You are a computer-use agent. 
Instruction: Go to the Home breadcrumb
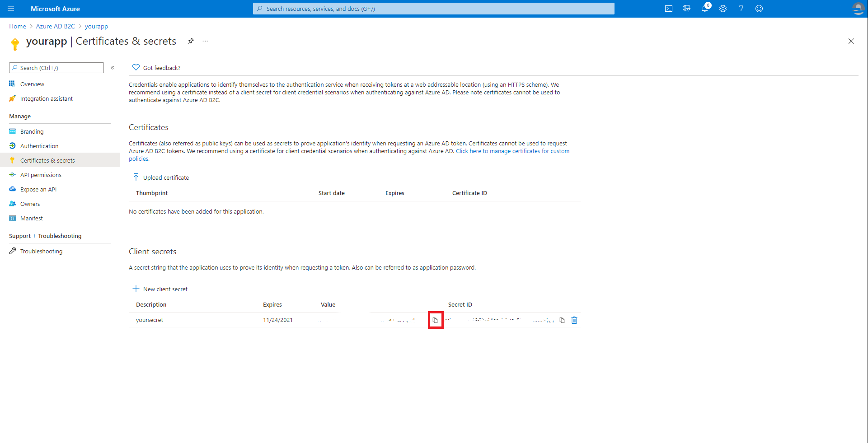point(18,26)
